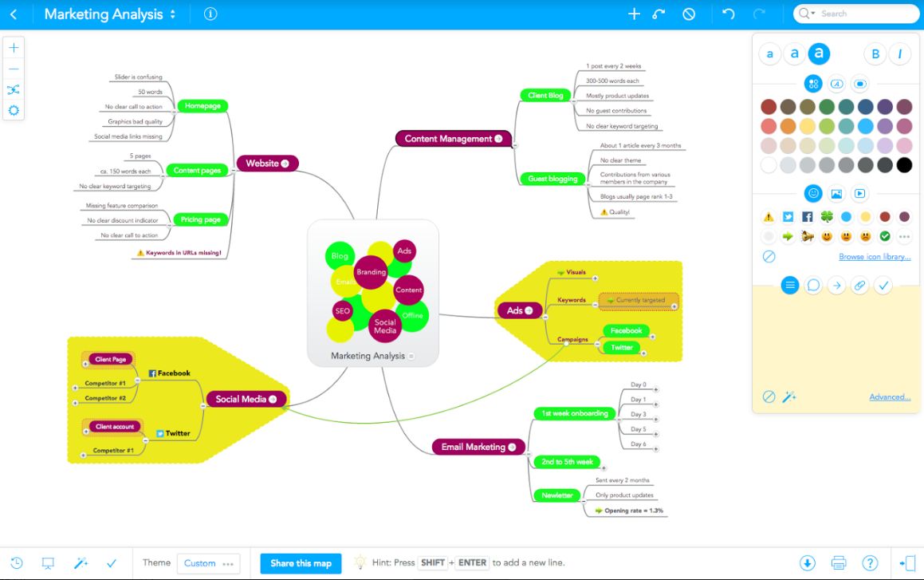Add a new topic with plus icon
Image resolution: width=924 pixels, height=580 pixels.
coord(634,14)
